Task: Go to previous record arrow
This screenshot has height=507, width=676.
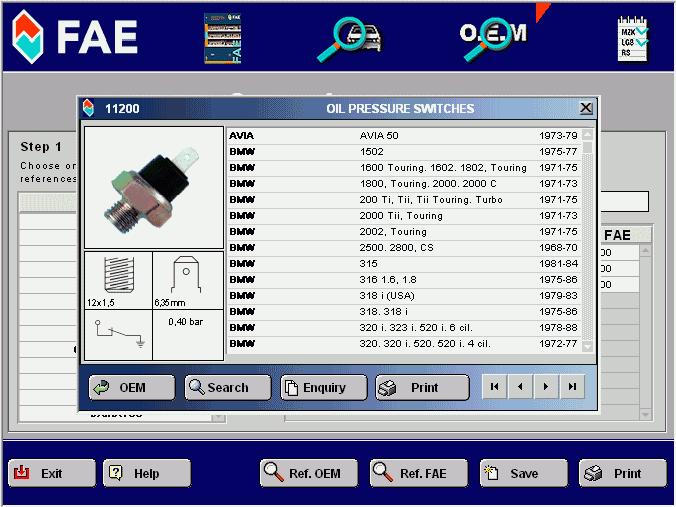Action: point(520,387)
